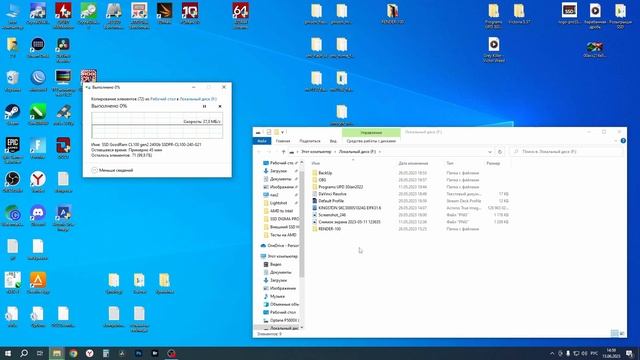This screenshot has height=360, width=640.
Task: Cancel the copy with the X button
Action: (220, 106)
